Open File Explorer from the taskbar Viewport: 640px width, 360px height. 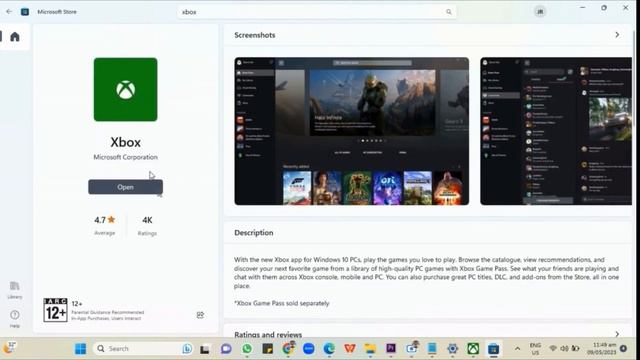(x=370, y=349)
